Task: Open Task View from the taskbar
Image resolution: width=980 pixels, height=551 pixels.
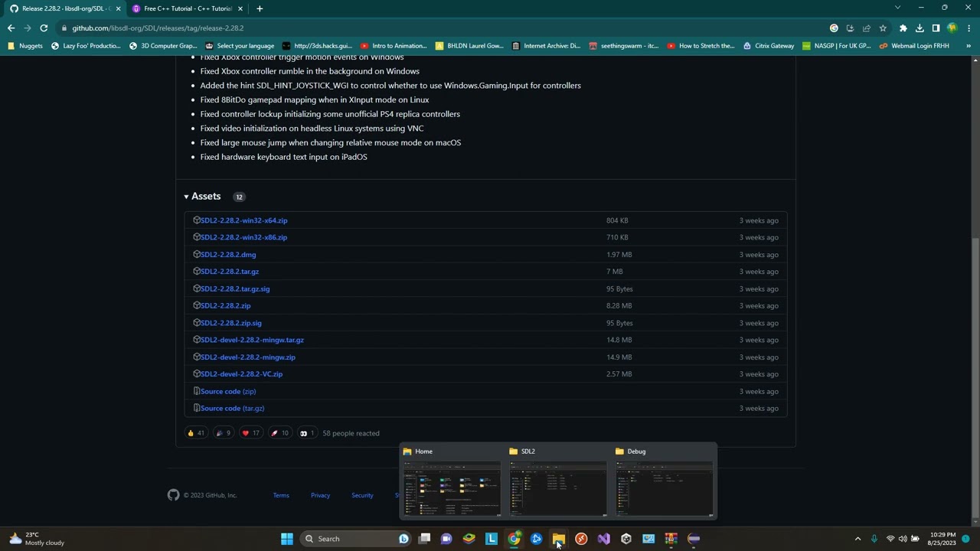Action: click(x=425, y=539)
